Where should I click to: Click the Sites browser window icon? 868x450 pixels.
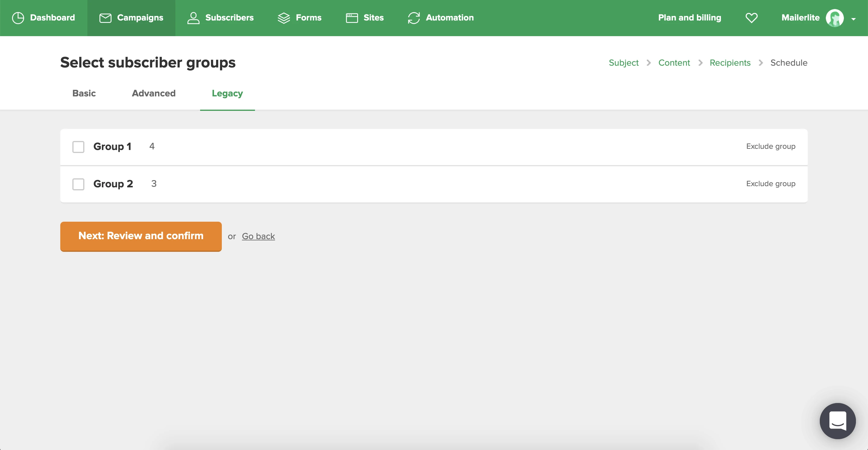pyautogui.click(x=351, y=18)
